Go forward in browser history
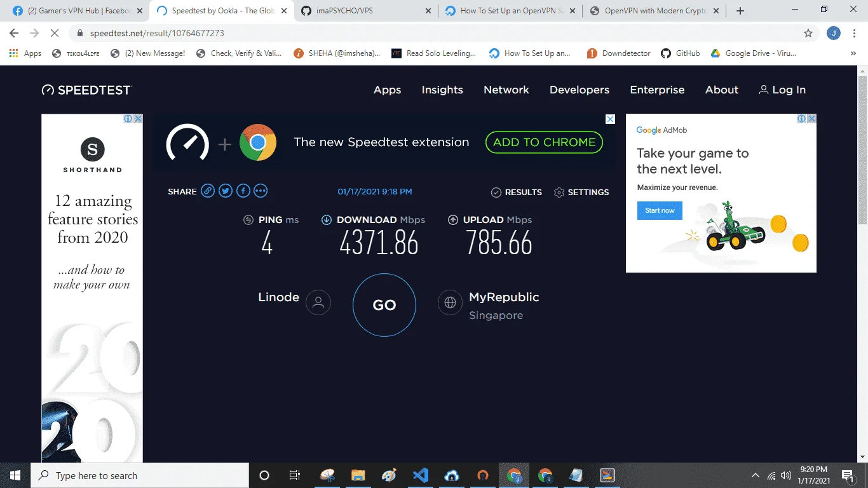The image size is (868, 488). 34,33
